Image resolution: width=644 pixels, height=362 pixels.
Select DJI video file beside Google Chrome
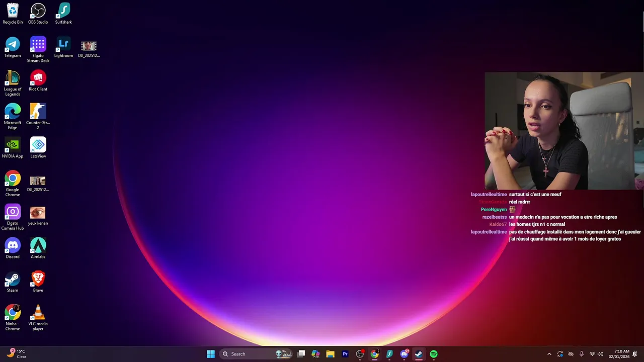coord(38,184)
